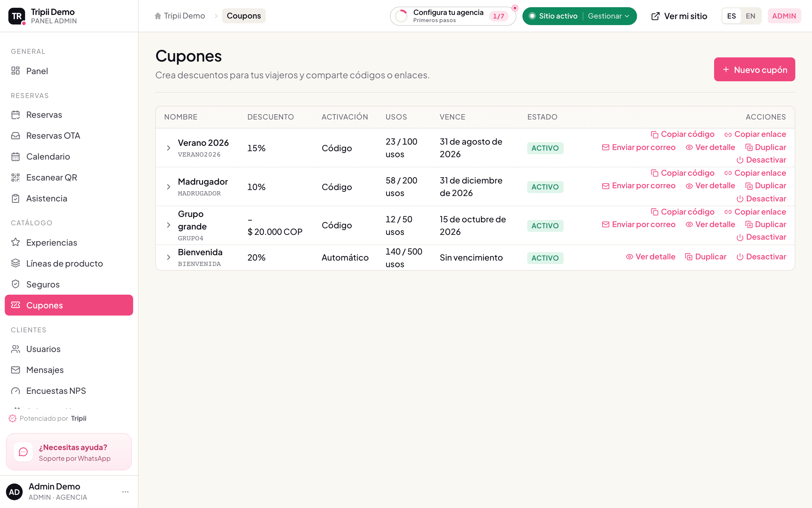Expand the Grupo grande row
812x508 pixels.
pos(168,225)
